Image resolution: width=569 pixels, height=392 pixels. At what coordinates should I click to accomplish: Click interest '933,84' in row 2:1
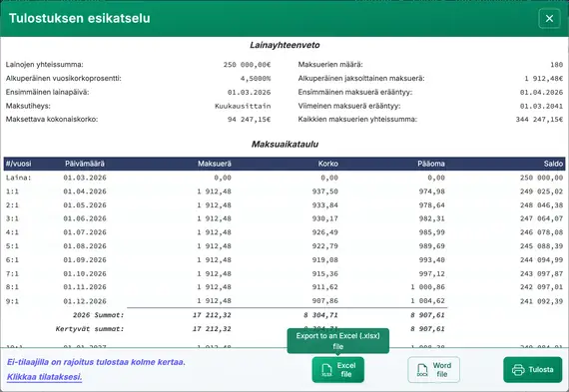click(325, 205)
